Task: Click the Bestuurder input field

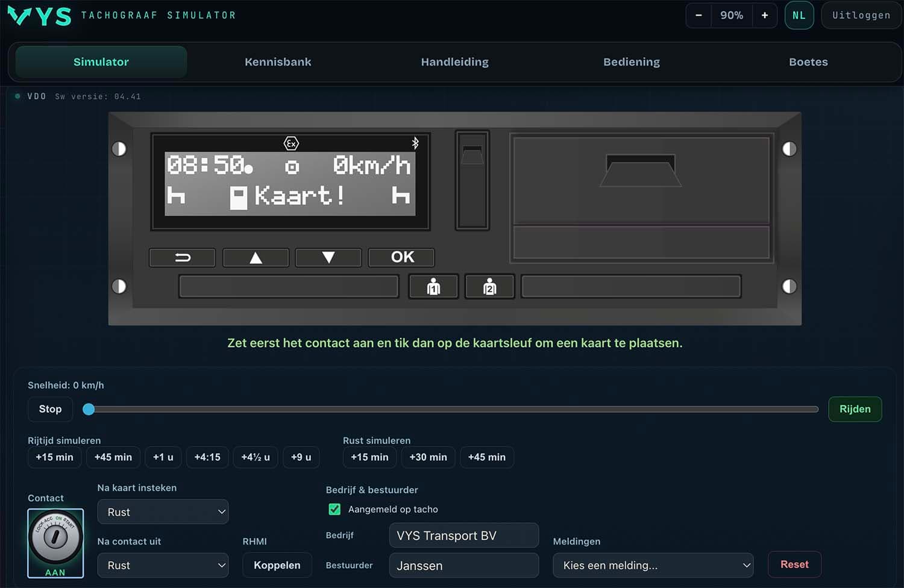Action: 464,566
